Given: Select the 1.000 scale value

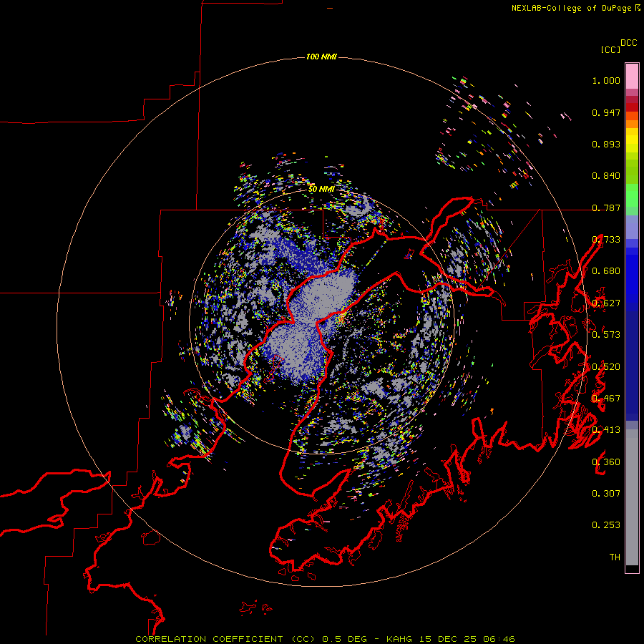Looking at the screenshot, I should pyautogui.click(x=606, y=80).
